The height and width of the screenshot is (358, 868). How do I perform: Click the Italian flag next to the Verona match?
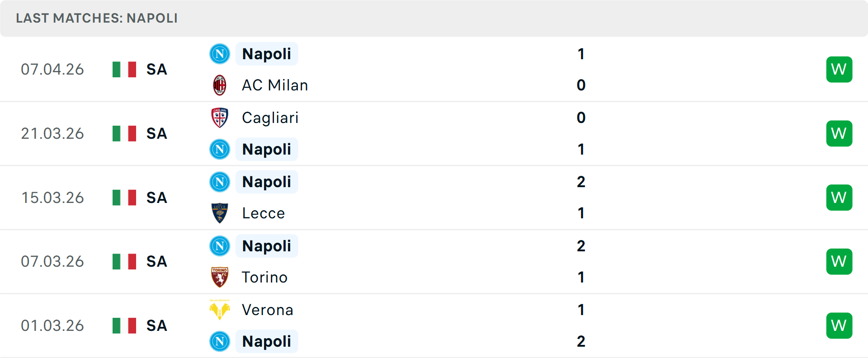[x=124, y=325]
